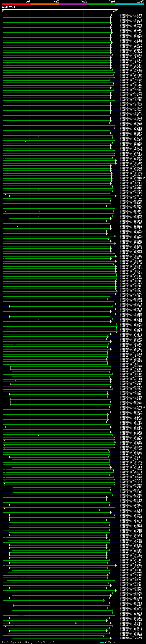Click the UniRef100_Q93ZK6 label

[x=131, y=276]
